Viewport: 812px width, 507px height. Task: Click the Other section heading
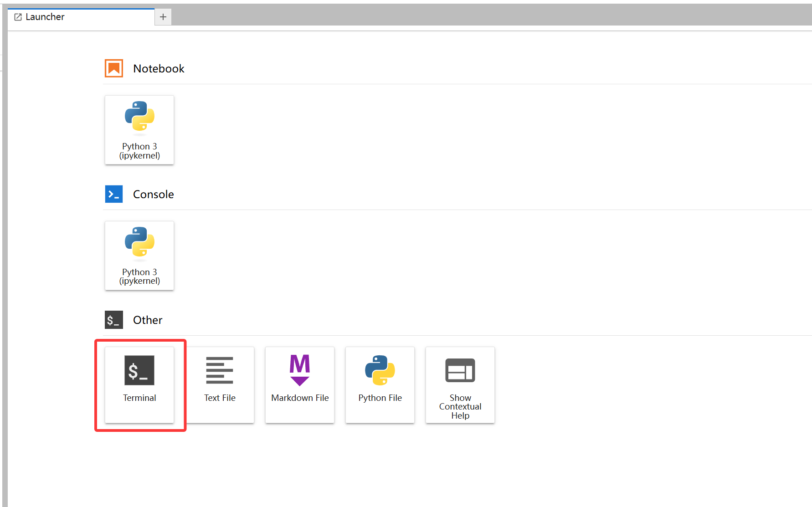tap(148, 320)
